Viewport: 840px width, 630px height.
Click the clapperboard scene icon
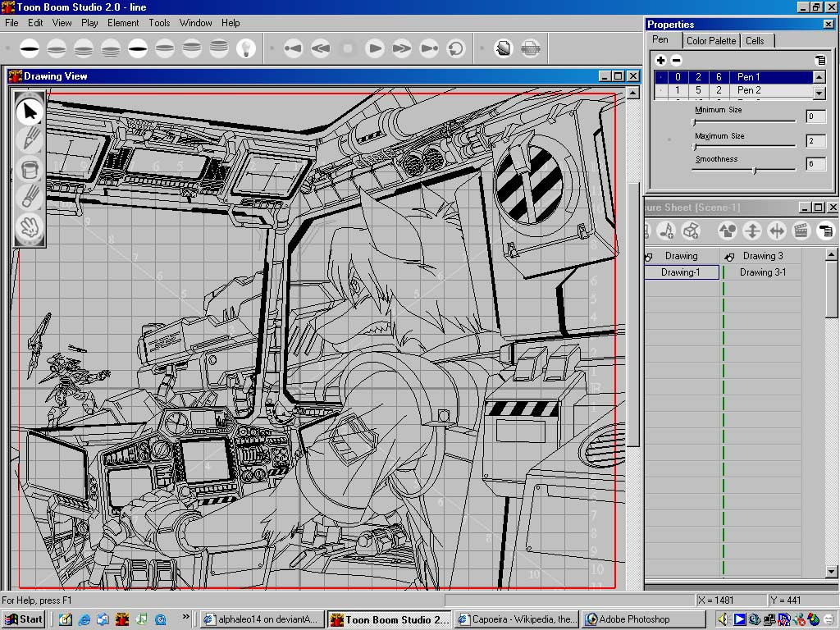pyautogui.click(x=801, y=231)
